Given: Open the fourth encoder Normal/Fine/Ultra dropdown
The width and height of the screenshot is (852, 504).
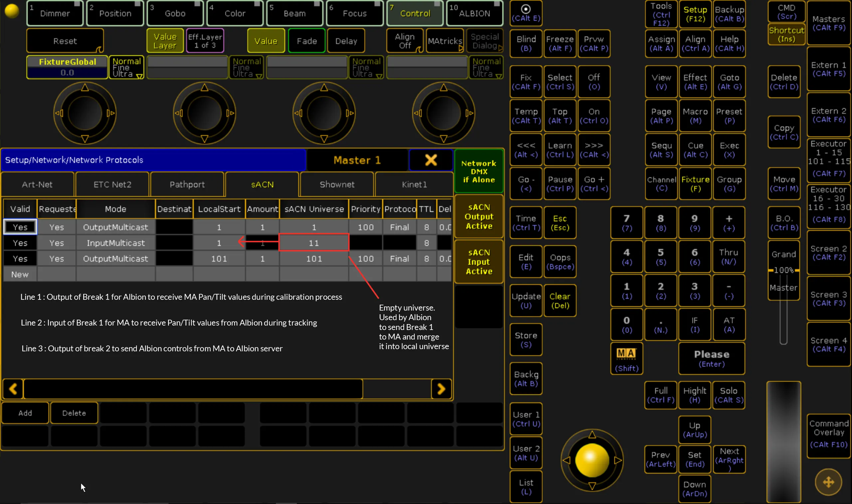Looking at the screenshot, I should 486,67.
